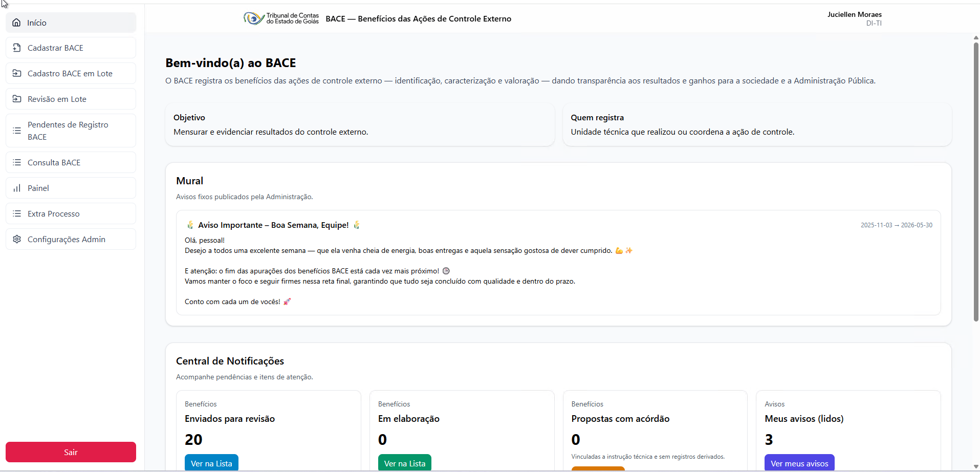The height and width of the screenshot is (472, 980).
Task: Click the Cadastro BACE em Lote icon
Action: [17, 73]
